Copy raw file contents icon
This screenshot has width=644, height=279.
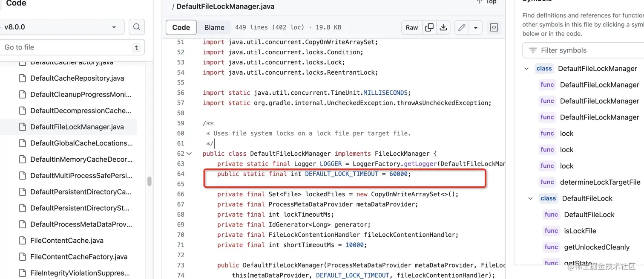coord(429,27)
